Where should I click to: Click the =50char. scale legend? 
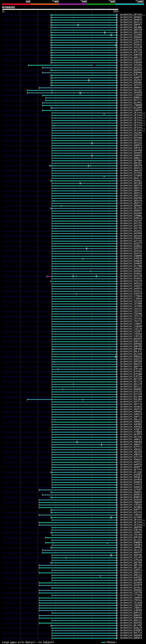(x=109, y=642)
